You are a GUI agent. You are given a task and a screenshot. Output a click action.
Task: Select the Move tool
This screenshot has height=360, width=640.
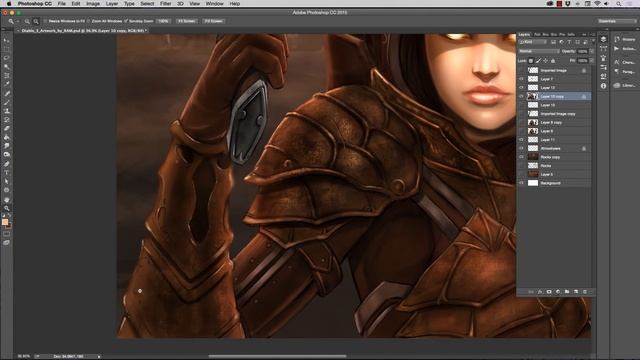pyautogui.click(x=7, y=40)
